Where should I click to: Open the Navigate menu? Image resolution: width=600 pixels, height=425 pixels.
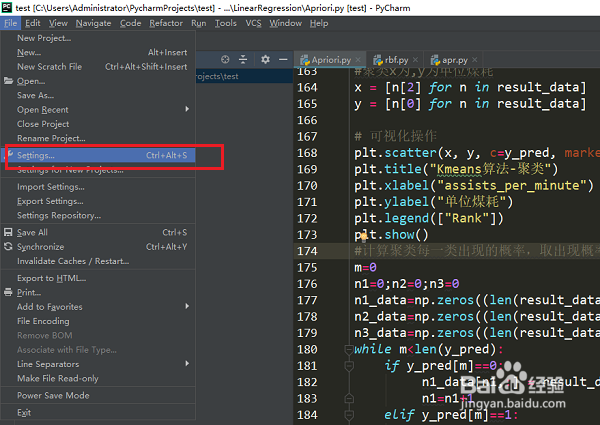coord(93,23)
